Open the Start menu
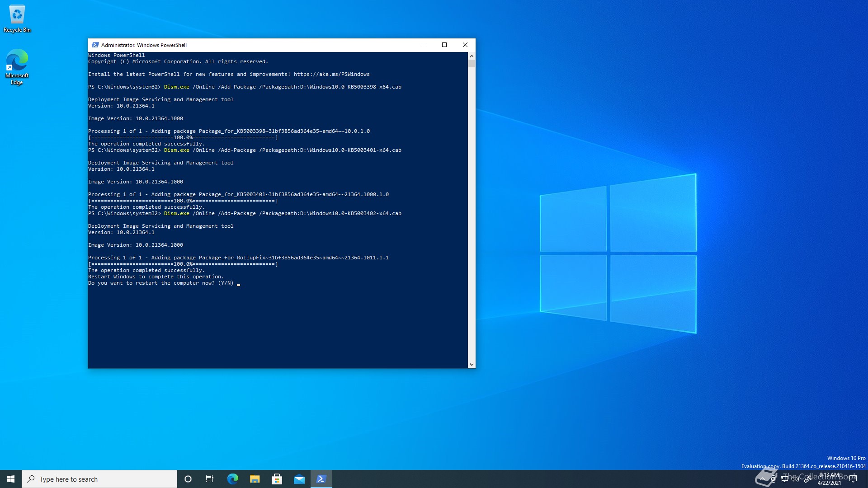This screenshot has height=488, width=868. (x=10, y=479)
